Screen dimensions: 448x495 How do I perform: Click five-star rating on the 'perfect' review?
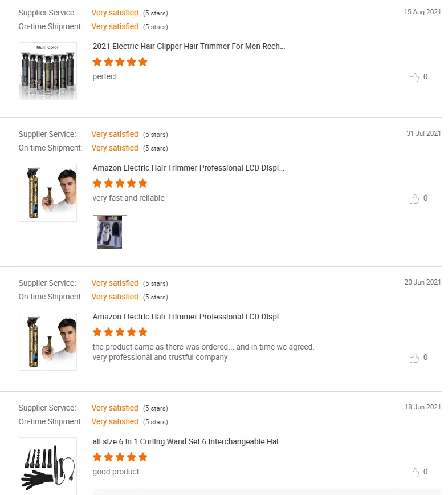(120, 62)
